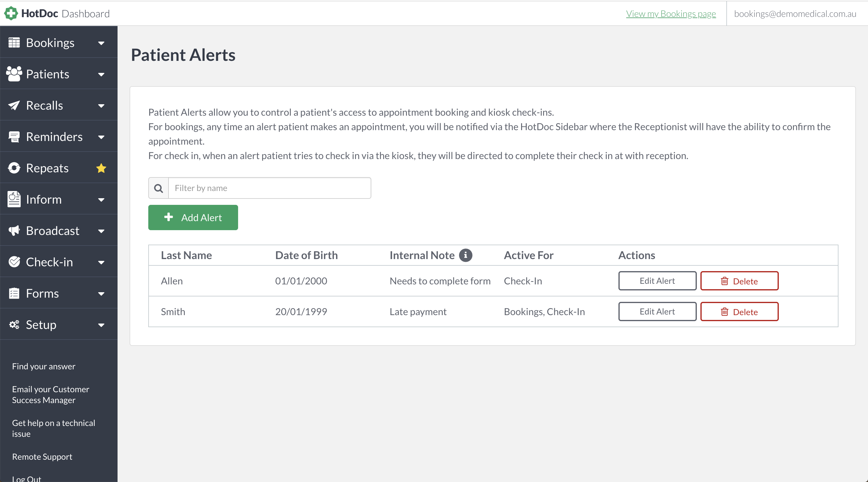This screenshot has width=868, height=482.
Task: Open the Setup sidebar menu
Action: pyautogui.click(x=59, y=324)
